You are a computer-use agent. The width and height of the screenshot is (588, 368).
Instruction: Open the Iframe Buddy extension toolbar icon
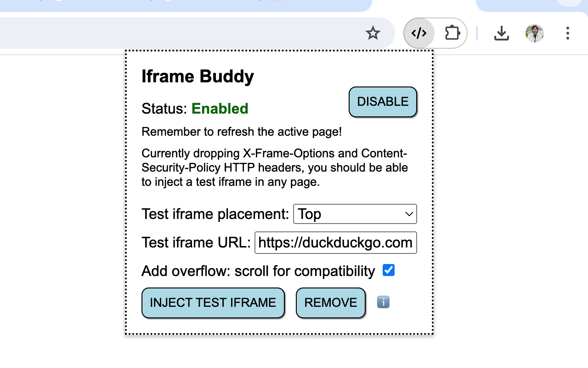pyautogui.click(x=418, y=33)
